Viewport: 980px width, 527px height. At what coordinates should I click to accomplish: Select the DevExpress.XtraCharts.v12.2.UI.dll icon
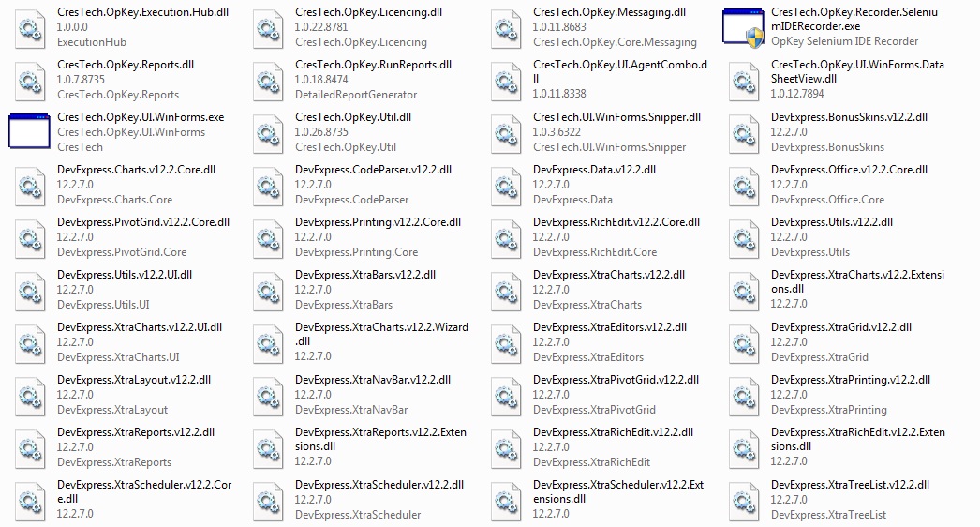pos(29,344)
